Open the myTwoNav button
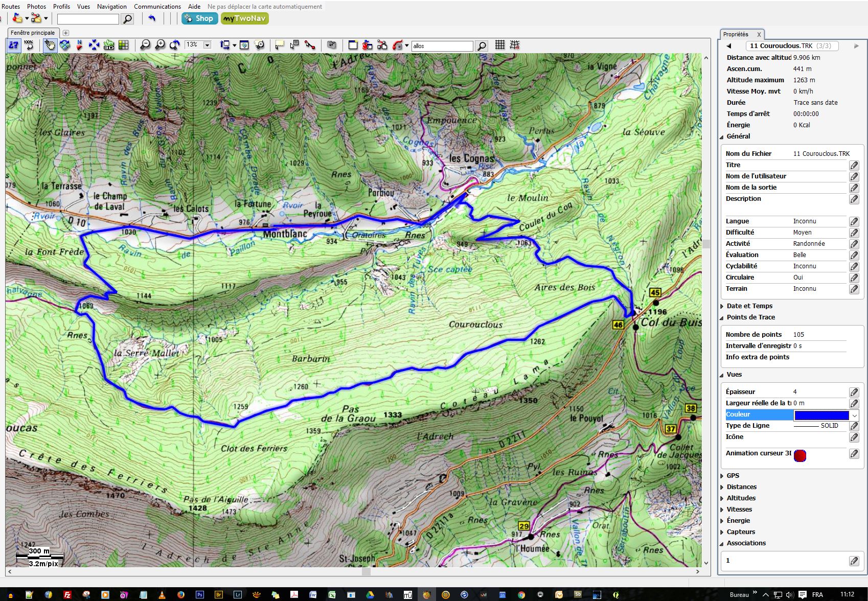The image size is (868, 601). point(244,19)
